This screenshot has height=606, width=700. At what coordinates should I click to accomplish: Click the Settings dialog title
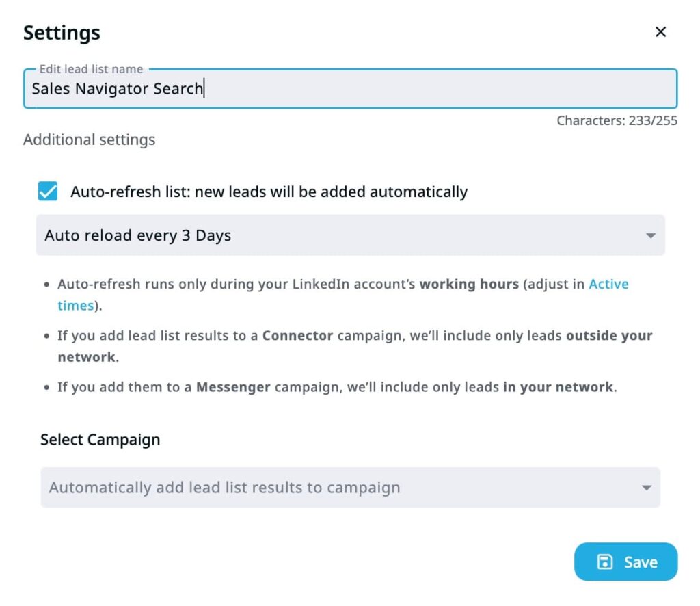[62, 33]
